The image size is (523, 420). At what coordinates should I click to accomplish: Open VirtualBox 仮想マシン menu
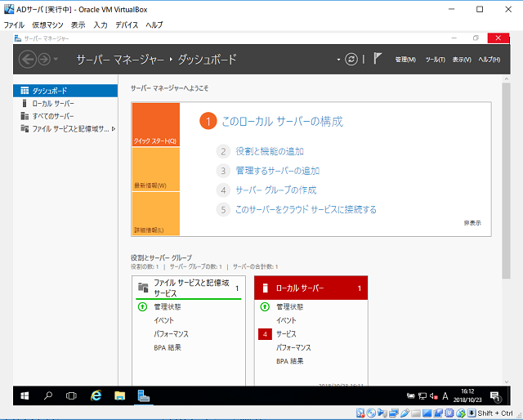click(47, 25)
